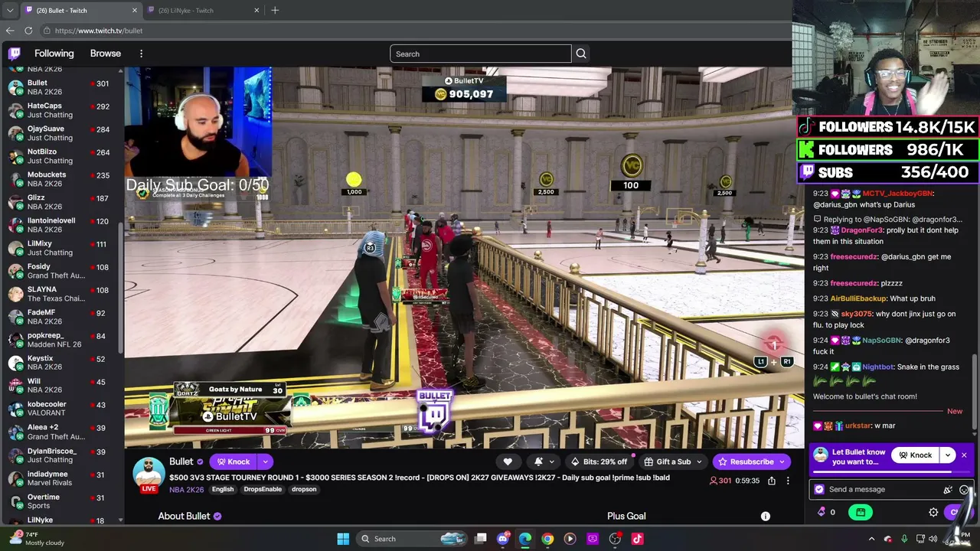Open FadeMF channel in sidebar
Viewport: 980px width, 551px height.
click(60, 317)
